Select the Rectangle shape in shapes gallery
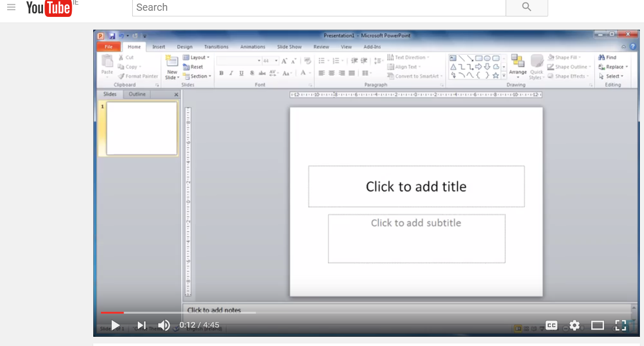 [479, 58]
